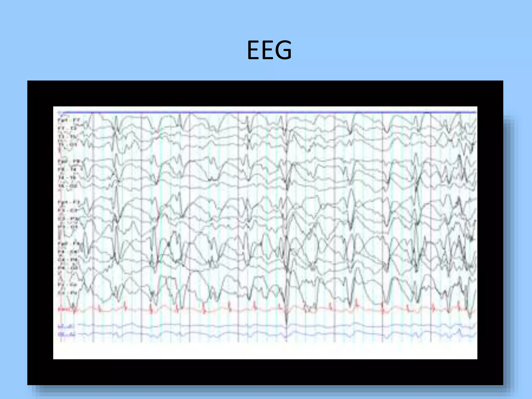This screenshot has height=399, width=532.
Task: Select the Fz-Cz channel label
Action: pyautogui.click(x=67, y=285)
